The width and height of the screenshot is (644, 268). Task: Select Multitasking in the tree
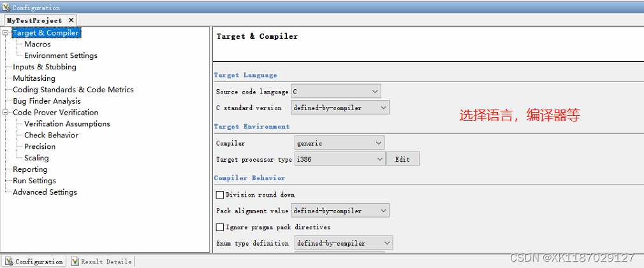click(x=34, y=78)
